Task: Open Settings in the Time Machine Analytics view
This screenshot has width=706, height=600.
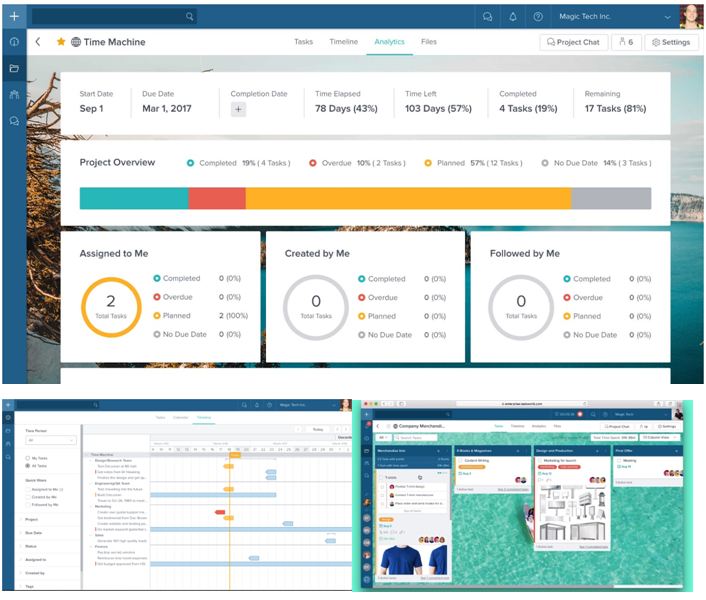Action: pos(671,42)
